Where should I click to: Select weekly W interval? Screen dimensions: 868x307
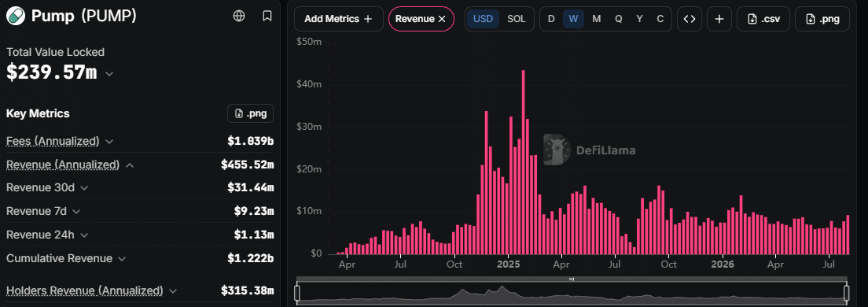(573, 19)
